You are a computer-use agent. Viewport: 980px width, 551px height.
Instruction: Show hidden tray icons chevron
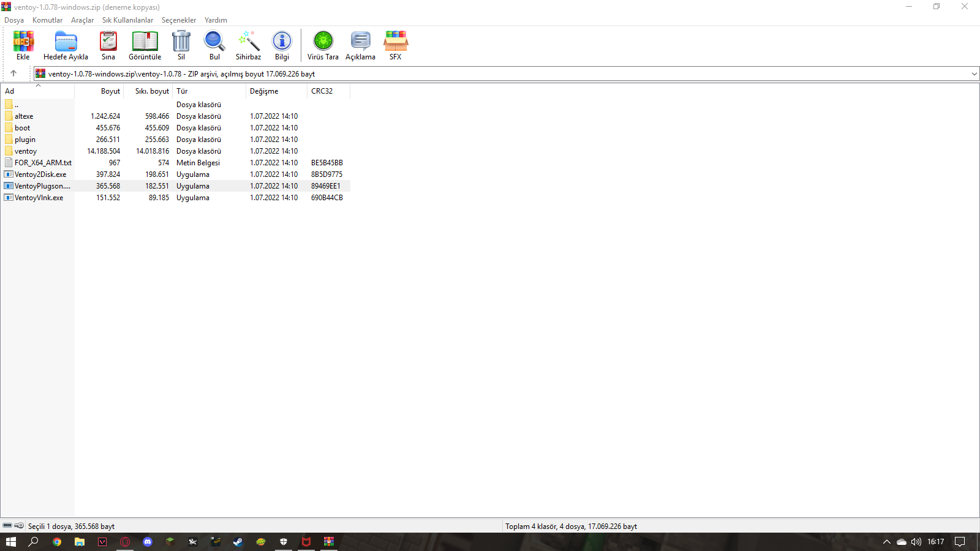886,542
